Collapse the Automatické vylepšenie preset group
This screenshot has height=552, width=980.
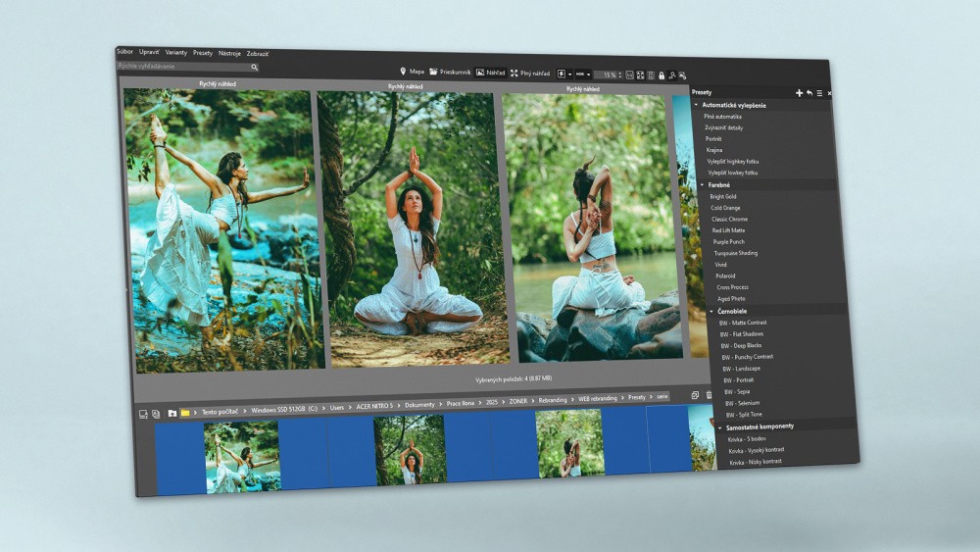[x=697, y=105]
